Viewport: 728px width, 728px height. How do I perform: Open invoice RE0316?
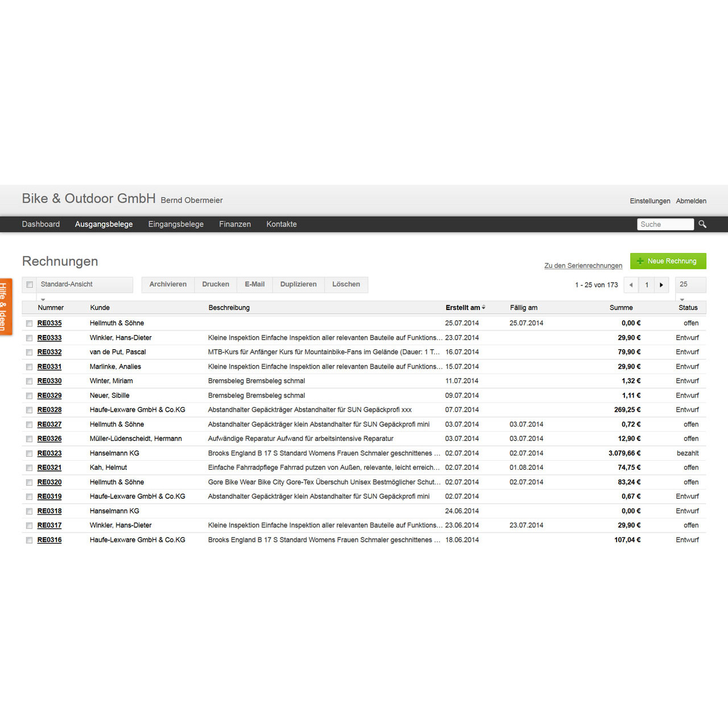(x=49, y=540)
